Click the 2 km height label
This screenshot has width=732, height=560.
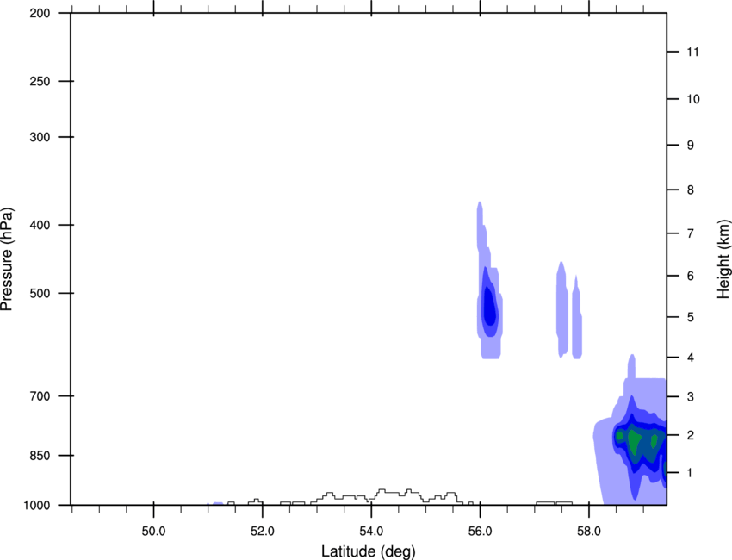[x=690, y=435]
